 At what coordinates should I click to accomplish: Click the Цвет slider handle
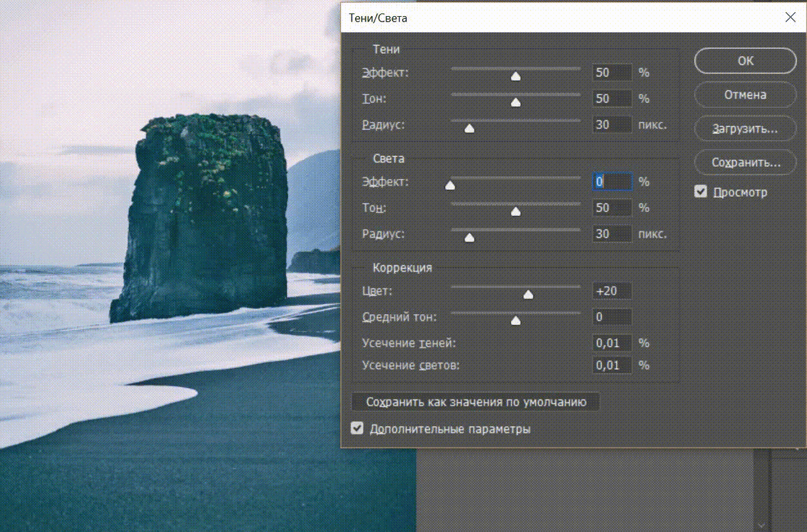(x=528, y=295)
